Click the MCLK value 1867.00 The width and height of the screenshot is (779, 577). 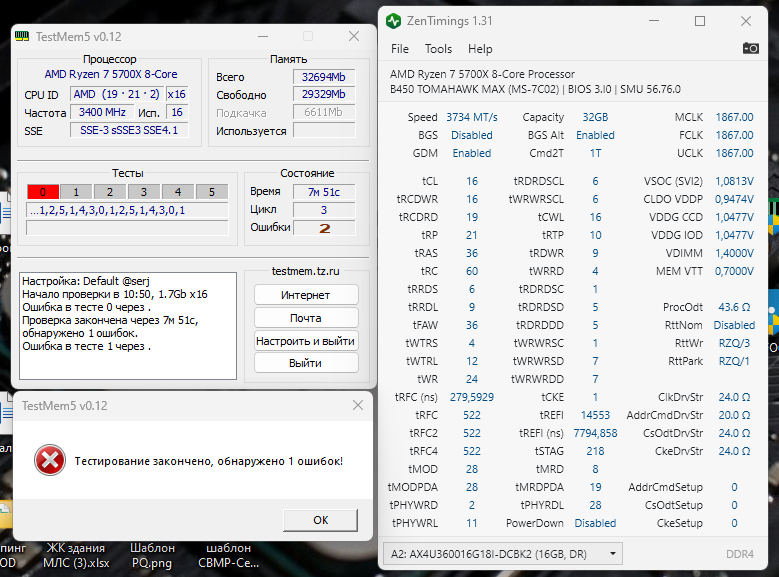[x=734, y=117]
